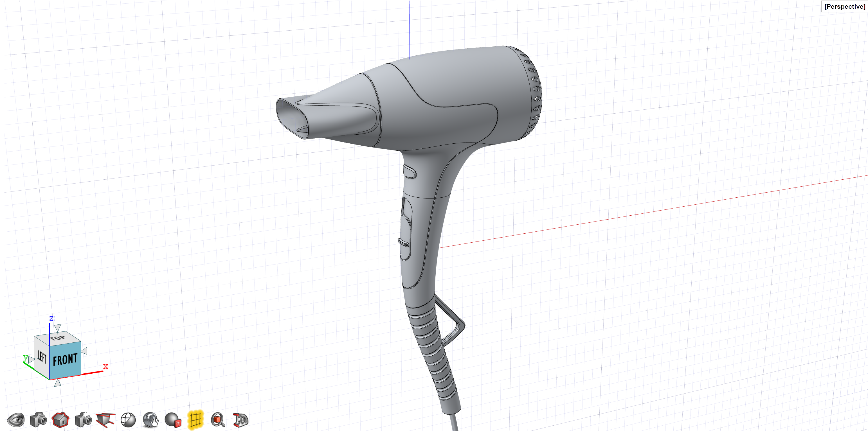The image size is (868, 431).
Task: Click the red-edged surface analysis icon
Action: pyautogui.click(x=240, y=419)
